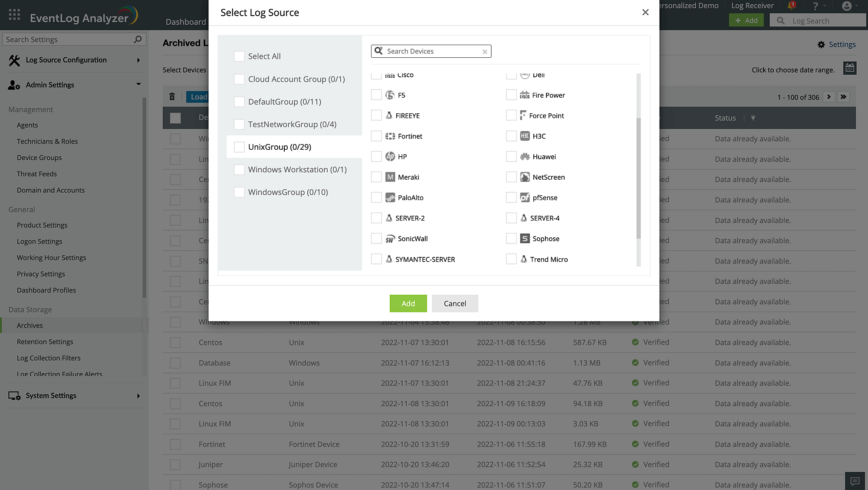868x490 pixels.
Task: Click the Cancel button
Action: tap(454, 303)
